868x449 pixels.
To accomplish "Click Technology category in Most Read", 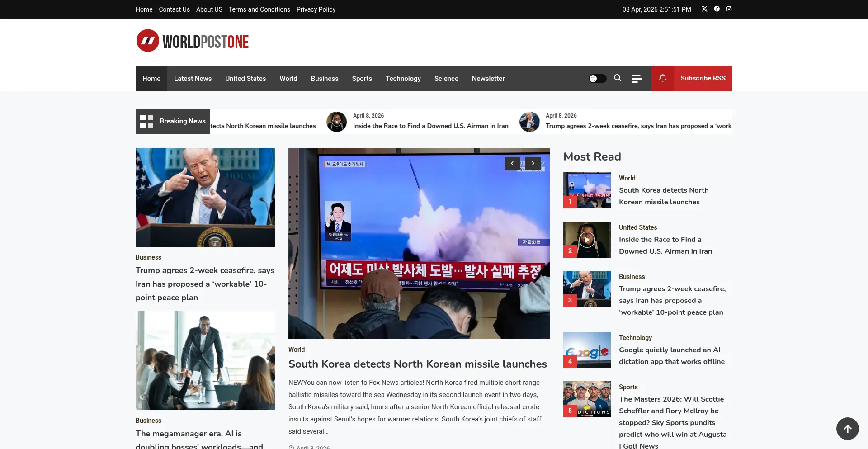I will tap(635, 338).
